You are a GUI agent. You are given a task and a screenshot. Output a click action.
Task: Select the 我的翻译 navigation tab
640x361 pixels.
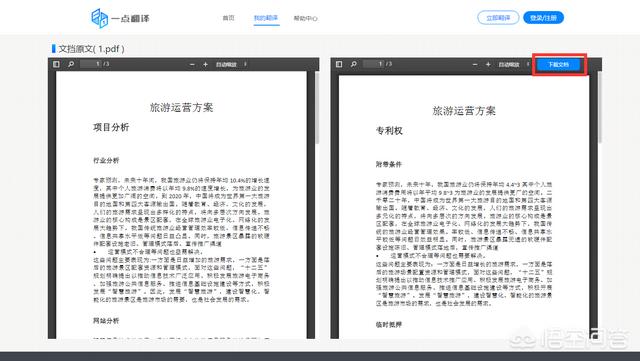(x=266, y=18)
